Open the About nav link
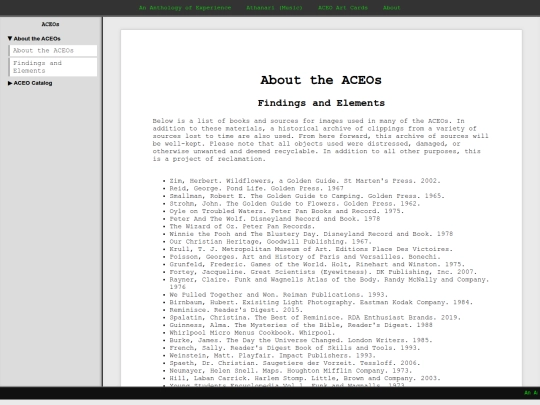This screenshot has width=540, height=405. tap(392, 8)
